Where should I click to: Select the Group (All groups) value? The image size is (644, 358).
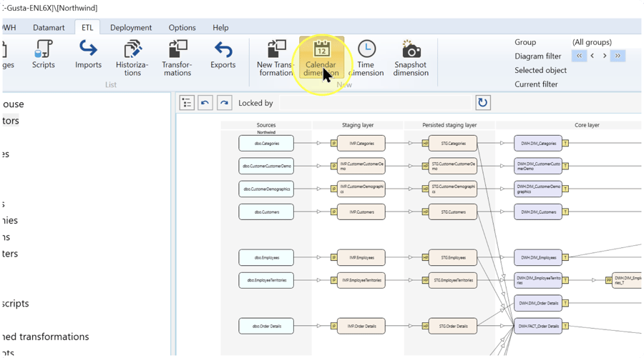(592, 42)
